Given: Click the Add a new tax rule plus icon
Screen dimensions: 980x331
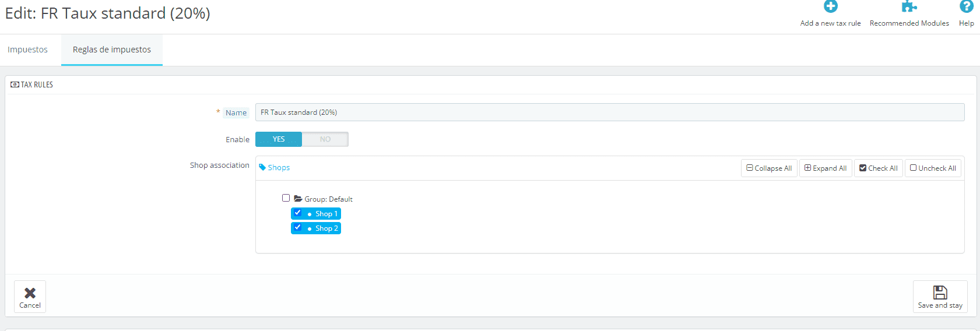Looking at the screenshot, I should tap(830, 6).
